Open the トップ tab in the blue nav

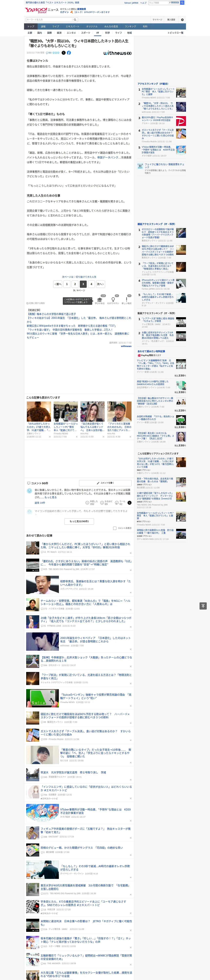point(31,27)
